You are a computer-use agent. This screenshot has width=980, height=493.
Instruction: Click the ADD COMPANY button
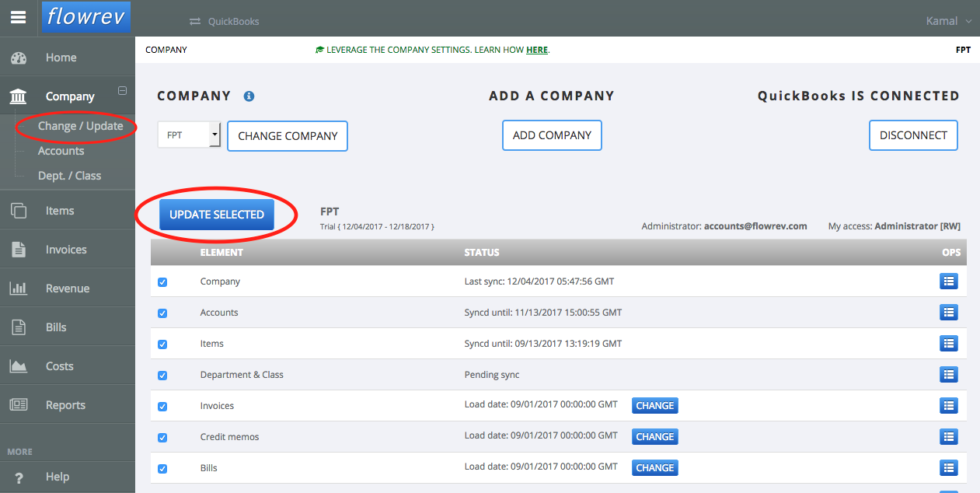pos(552,135)
